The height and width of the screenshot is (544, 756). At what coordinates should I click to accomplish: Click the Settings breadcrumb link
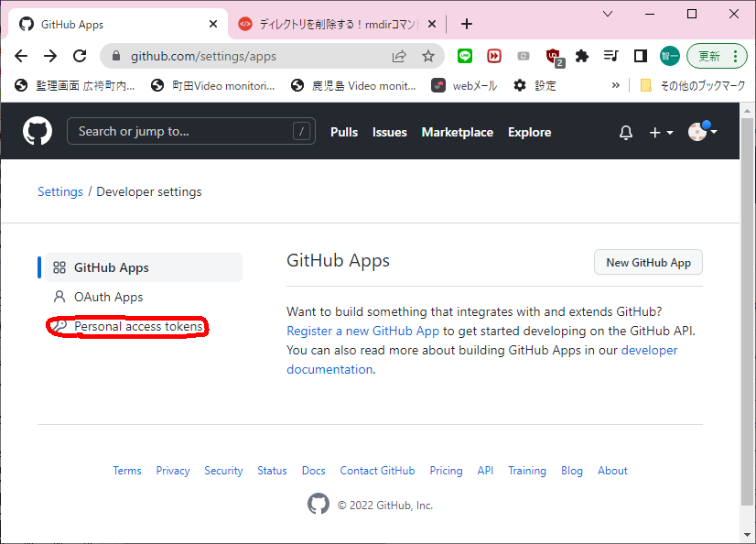click(x=60, y=191)
